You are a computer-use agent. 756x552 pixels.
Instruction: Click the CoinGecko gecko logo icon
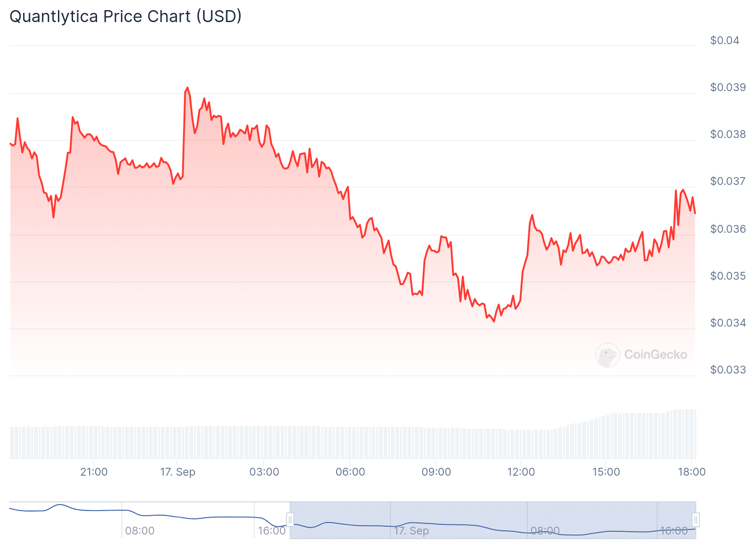coord(607,355)
